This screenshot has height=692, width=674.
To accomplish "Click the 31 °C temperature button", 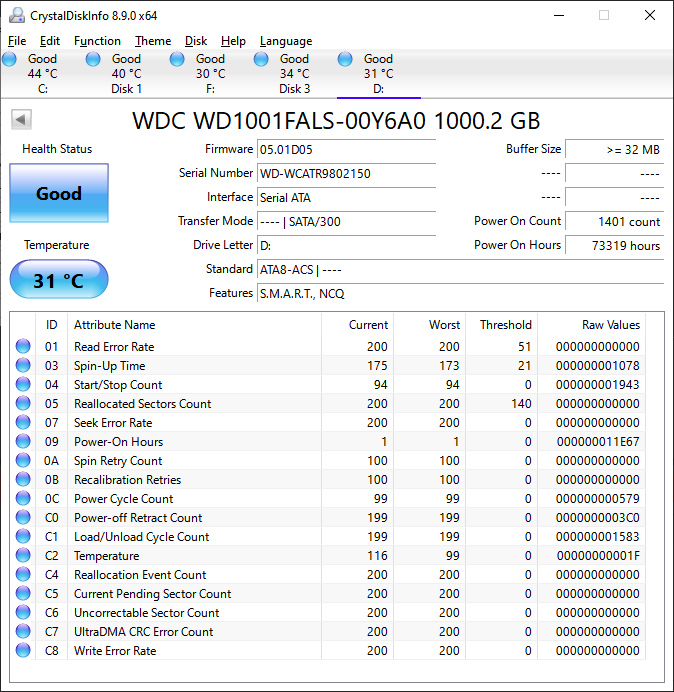I will 59,279.
